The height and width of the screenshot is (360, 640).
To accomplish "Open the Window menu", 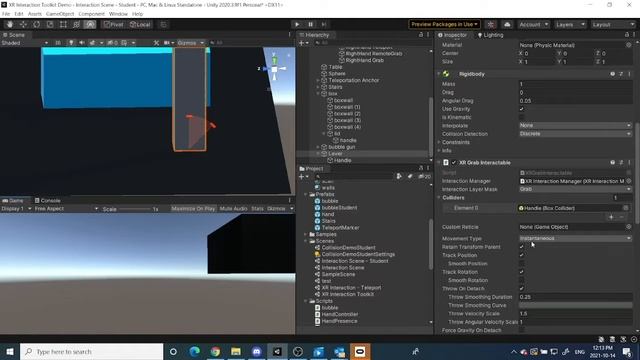I will point(118,14).
